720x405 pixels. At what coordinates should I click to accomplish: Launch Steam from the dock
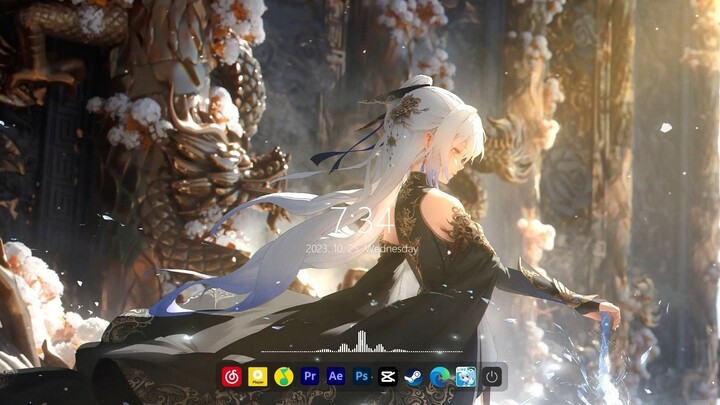click(413, 377)
